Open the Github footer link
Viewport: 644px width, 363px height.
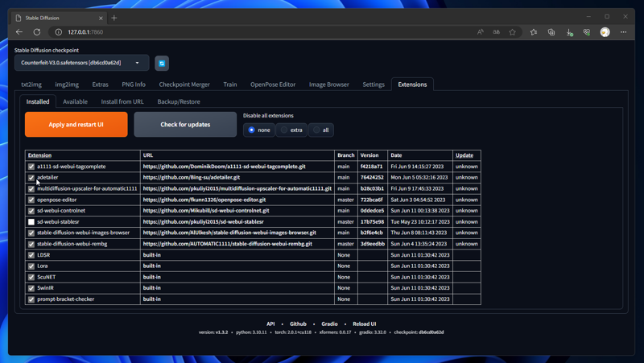point(298,324)
